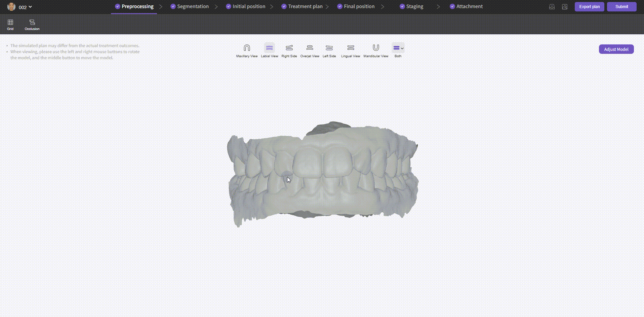Viewport: 644px width, 317px height.
Task: Go to the Segmentation step
Action: 190,6
